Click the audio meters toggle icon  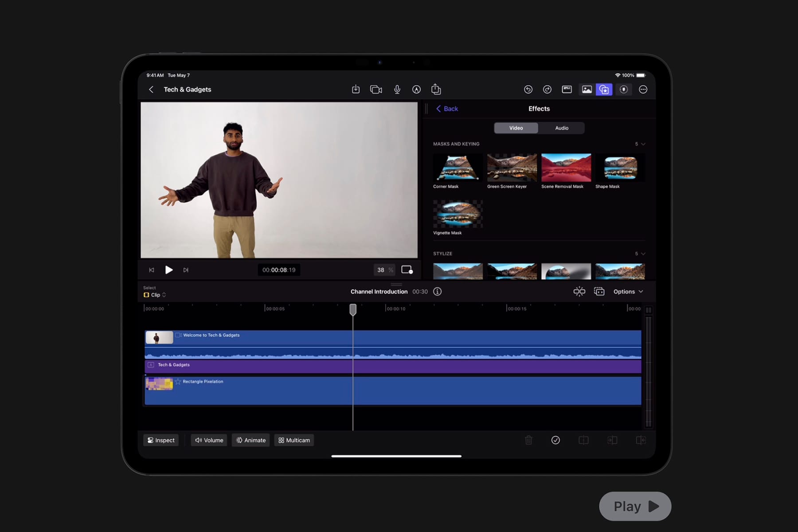649,310
